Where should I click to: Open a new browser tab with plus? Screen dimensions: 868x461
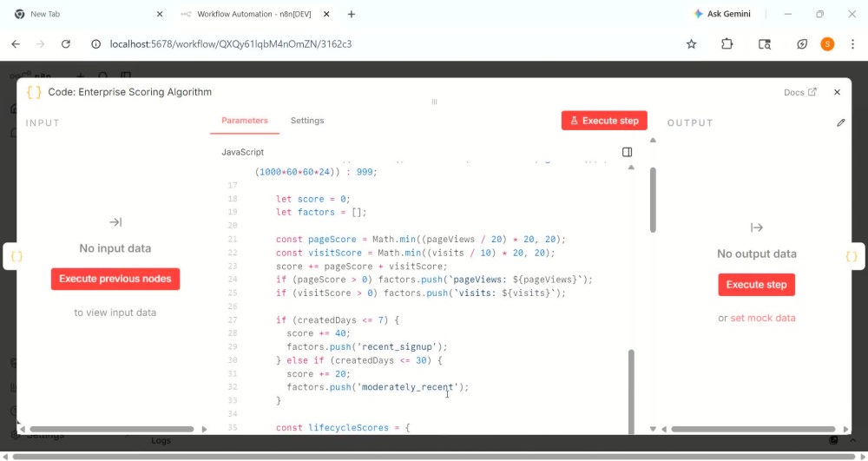pos(351,15)
